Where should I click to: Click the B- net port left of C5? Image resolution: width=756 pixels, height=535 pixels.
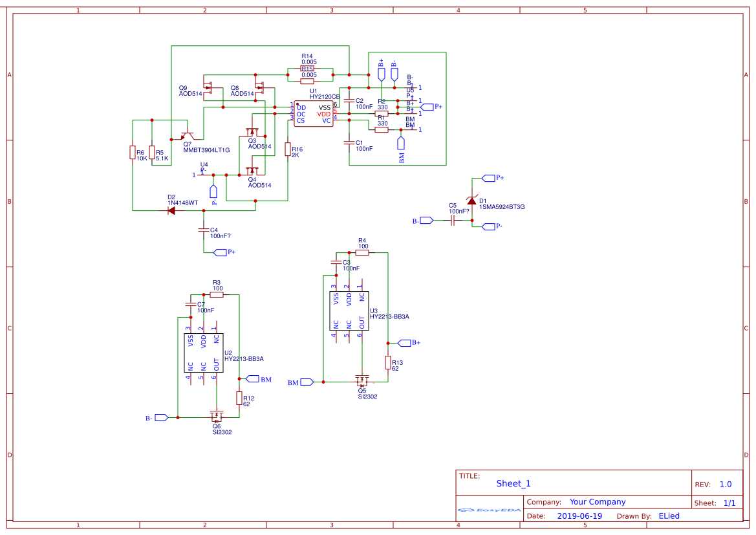(x=427, y=221)
